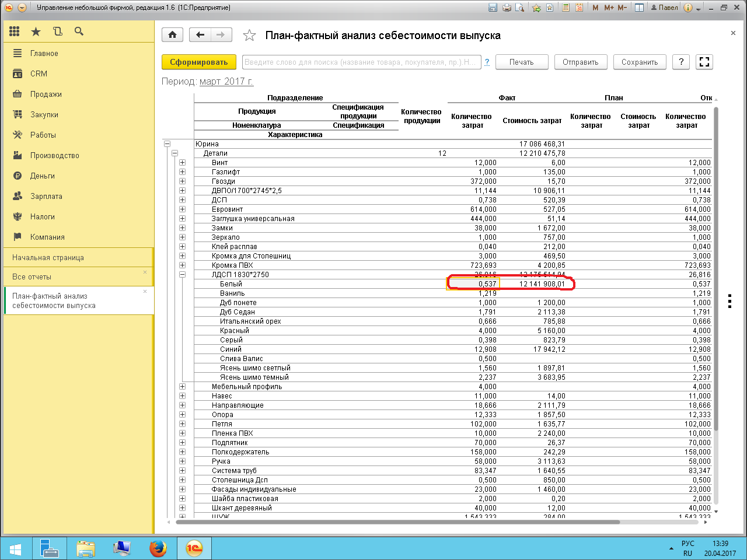Switch to the Все отчеты tab
Viewport: 747px width, 560px height.
tap(32, 276)
